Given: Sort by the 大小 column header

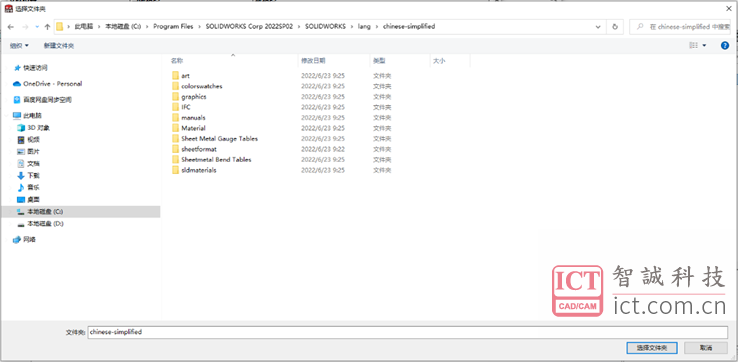Looking at the screenshot, I should coord(439,61).
